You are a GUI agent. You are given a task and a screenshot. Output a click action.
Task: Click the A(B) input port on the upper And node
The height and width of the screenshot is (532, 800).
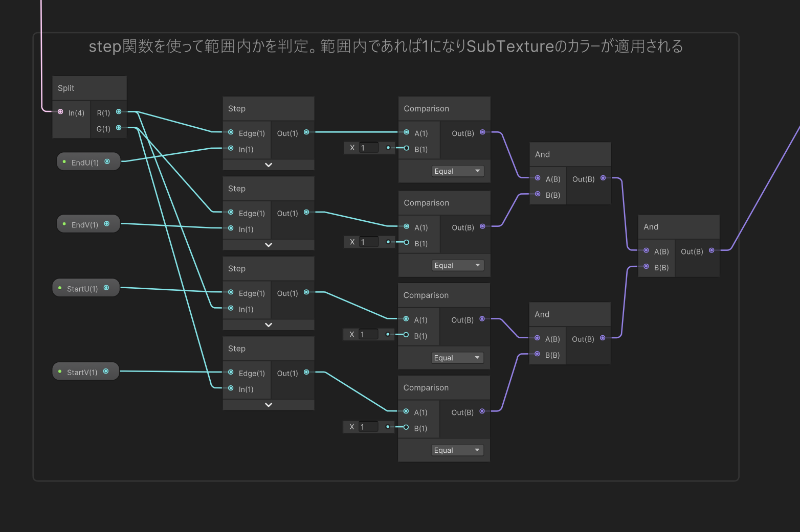click(x=538, y=178)
